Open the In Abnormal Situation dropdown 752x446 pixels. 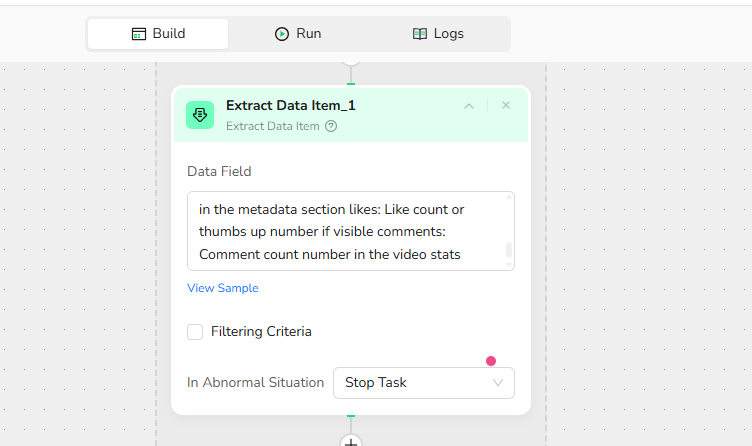point(423,383)
